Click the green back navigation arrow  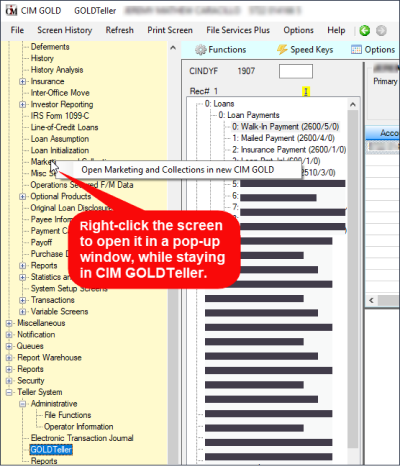point(365,30)
